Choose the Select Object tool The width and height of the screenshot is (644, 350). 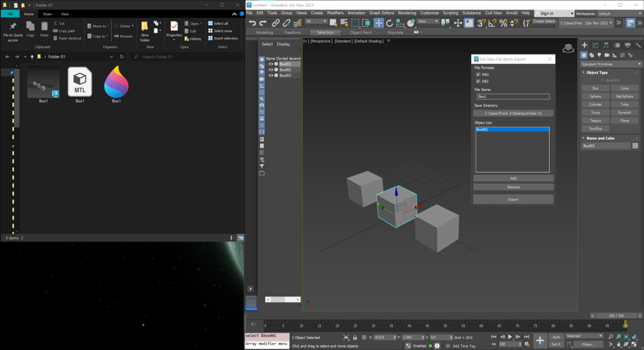tap(333, 23)
